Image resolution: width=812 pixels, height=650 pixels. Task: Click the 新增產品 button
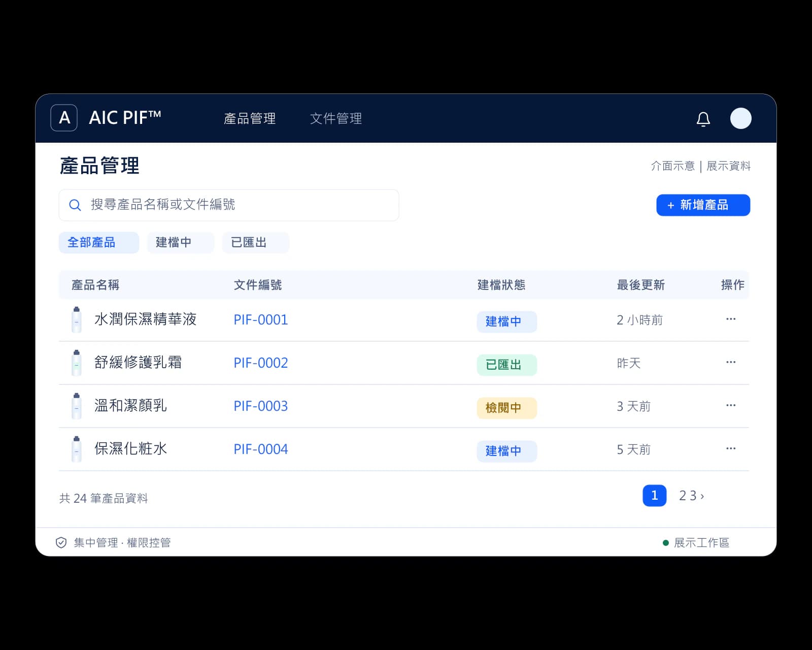pyautogui.click(x=703, y=205)
